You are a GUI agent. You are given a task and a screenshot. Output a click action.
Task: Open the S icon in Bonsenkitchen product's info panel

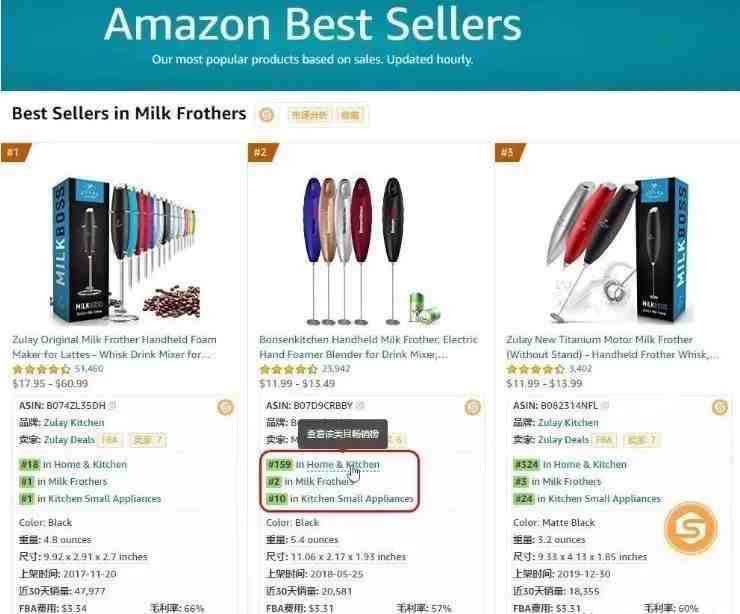click(x=472, y=407)
